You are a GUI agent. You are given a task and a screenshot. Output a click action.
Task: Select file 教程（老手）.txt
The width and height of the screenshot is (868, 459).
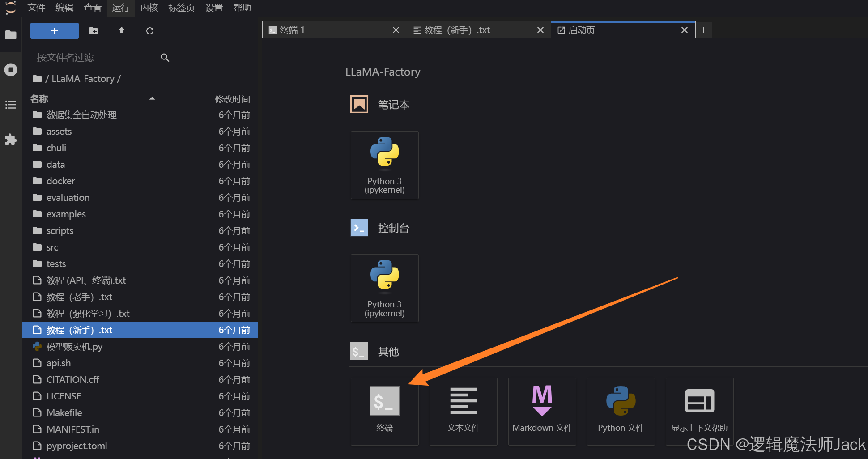click(x=140, y=297)
